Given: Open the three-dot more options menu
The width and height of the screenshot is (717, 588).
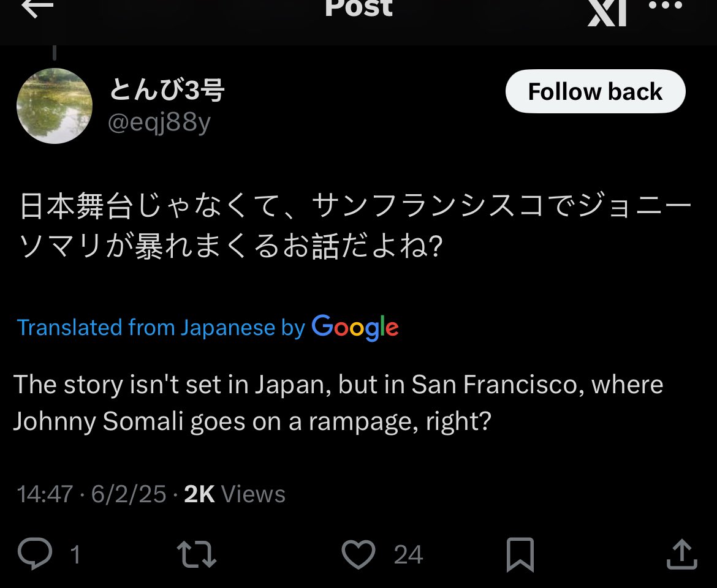Looking at the screenshot, I should (x=666, y=6).
